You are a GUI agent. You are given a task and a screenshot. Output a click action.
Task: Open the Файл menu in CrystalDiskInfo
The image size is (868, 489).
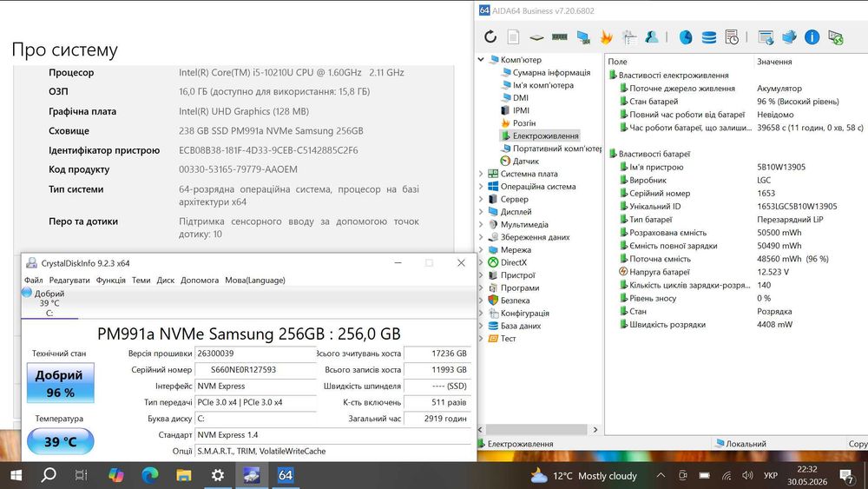(x=33, y=281)
